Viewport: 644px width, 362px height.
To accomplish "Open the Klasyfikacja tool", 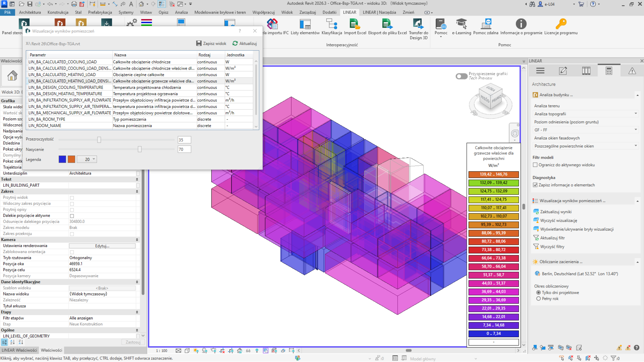I will coord(331,25).
